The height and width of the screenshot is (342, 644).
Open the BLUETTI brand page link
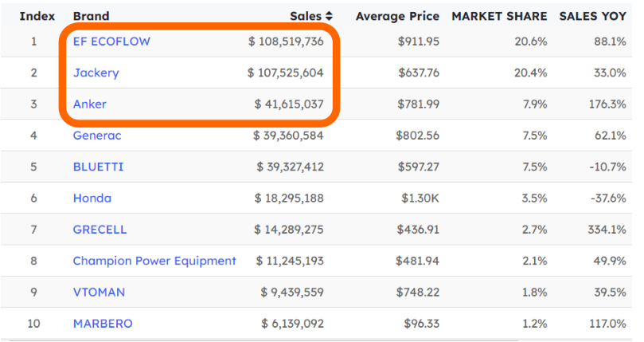98,167
